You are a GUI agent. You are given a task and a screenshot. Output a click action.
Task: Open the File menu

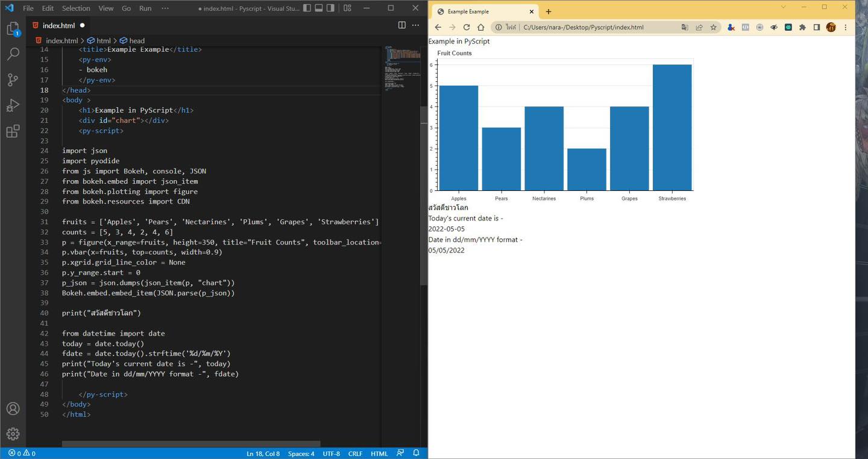(28, 8)
